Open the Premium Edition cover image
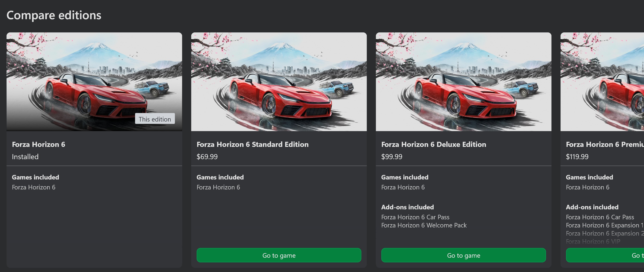 (x=602, y=82)
